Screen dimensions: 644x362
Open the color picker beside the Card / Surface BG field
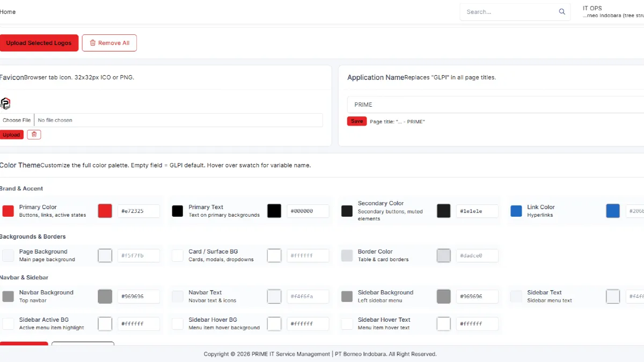point(274,255)
